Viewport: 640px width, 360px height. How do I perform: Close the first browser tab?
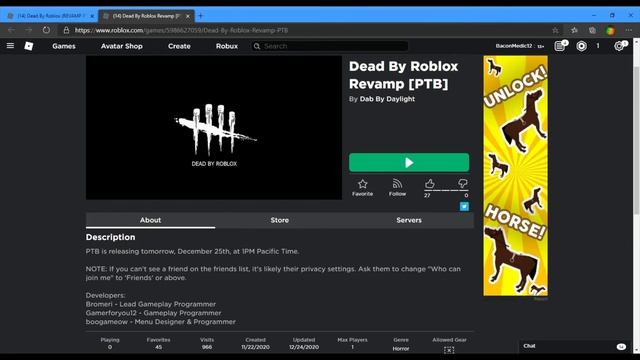[92, 16]
